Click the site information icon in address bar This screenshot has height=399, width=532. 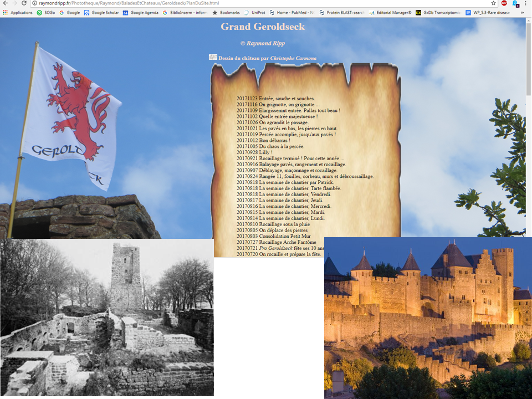click(x=34, y=3)
